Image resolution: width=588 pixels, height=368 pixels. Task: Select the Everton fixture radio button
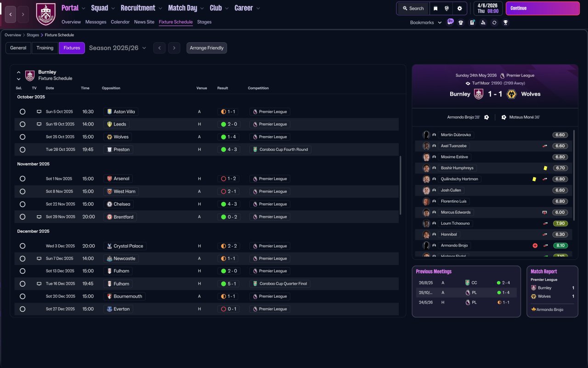point(23,309)
